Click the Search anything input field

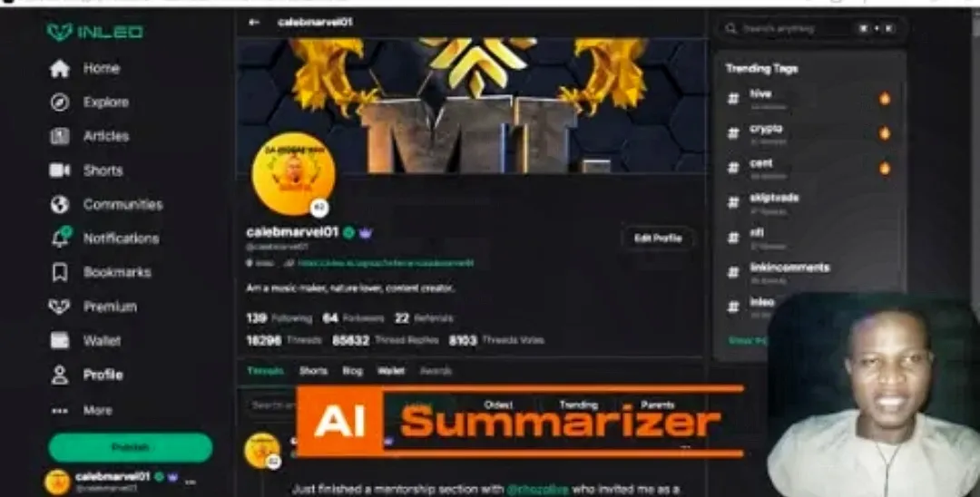point(810,29)
